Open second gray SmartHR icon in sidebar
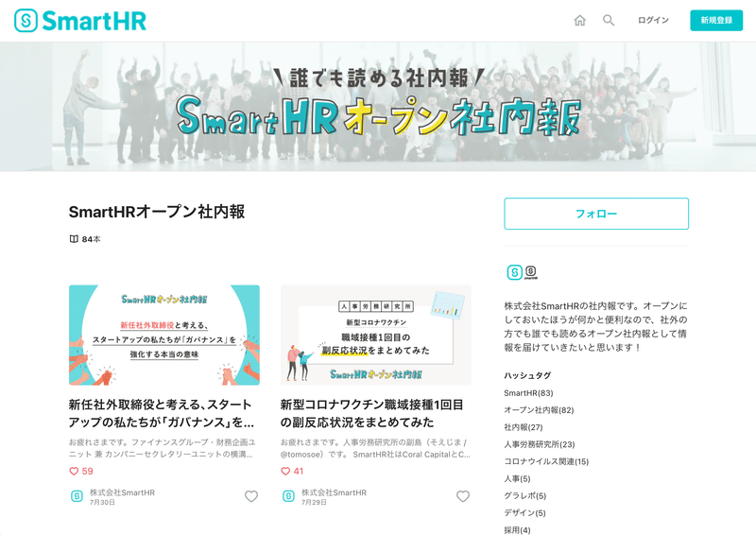 coord(531,272)
